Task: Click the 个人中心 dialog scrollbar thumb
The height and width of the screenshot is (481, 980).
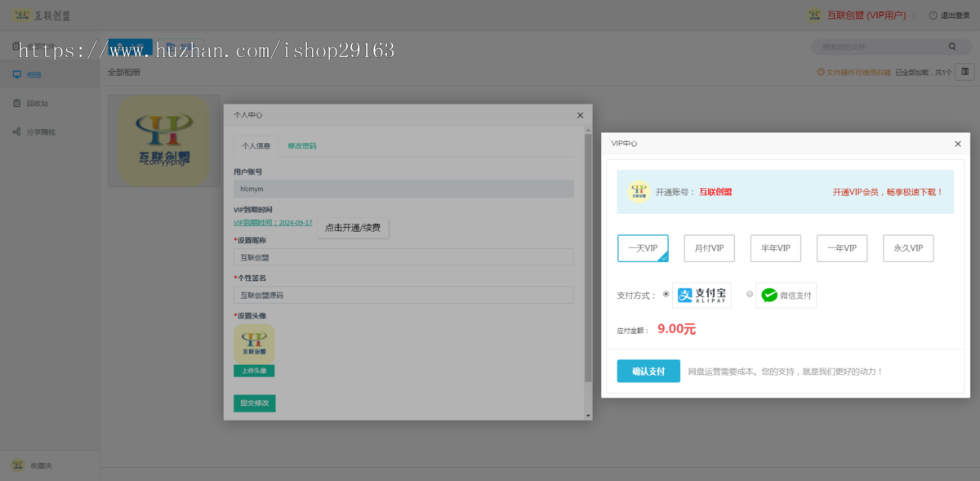Action: click(588, 257)
